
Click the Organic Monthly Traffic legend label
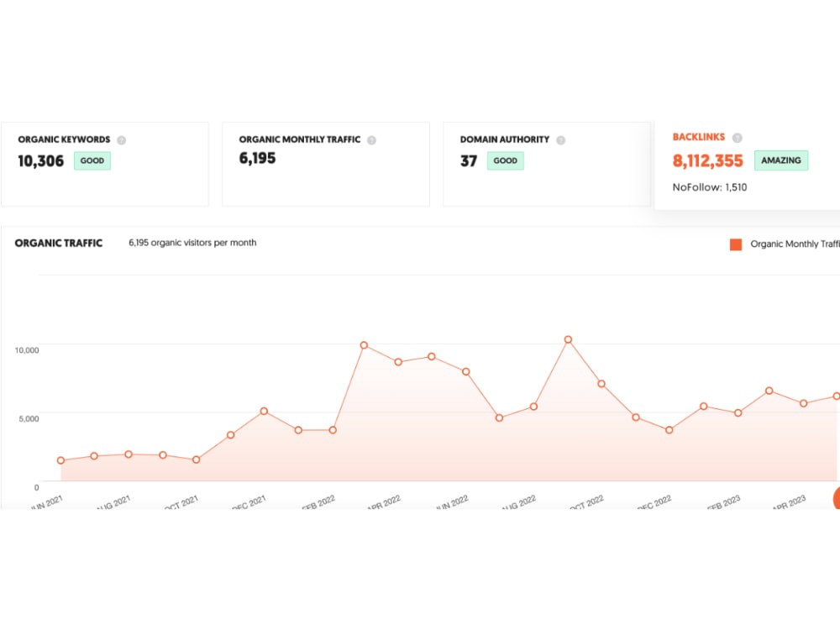pyautogui.click(x=795, y=244)
